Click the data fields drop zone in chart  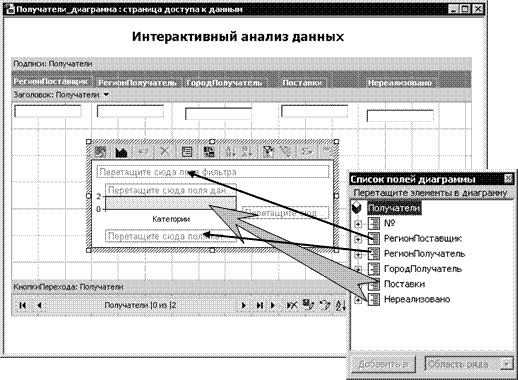pos(171,190)
